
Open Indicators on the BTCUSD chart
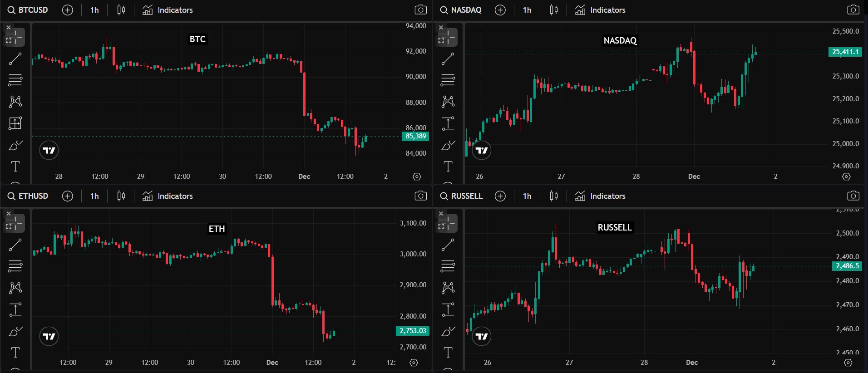[168, 10]
